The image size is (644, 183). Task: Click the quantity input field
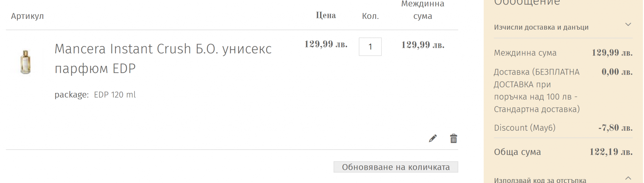tap(370, 47)
